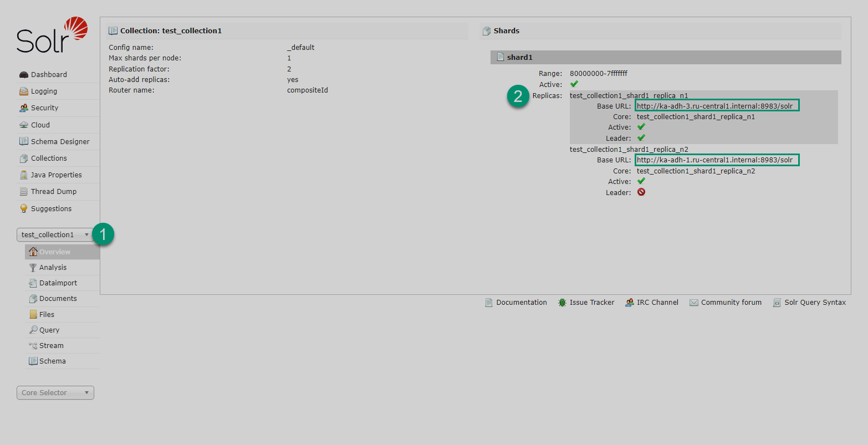Open the Collections menu item
868x445 pixels.
tap(58, 158)
